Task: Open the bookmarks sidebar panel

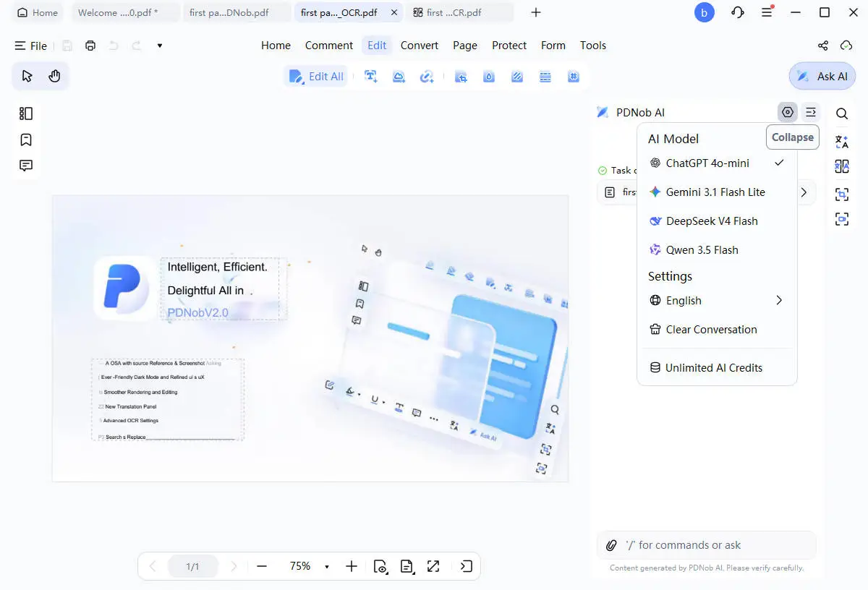Action: (x=26, y=140)
